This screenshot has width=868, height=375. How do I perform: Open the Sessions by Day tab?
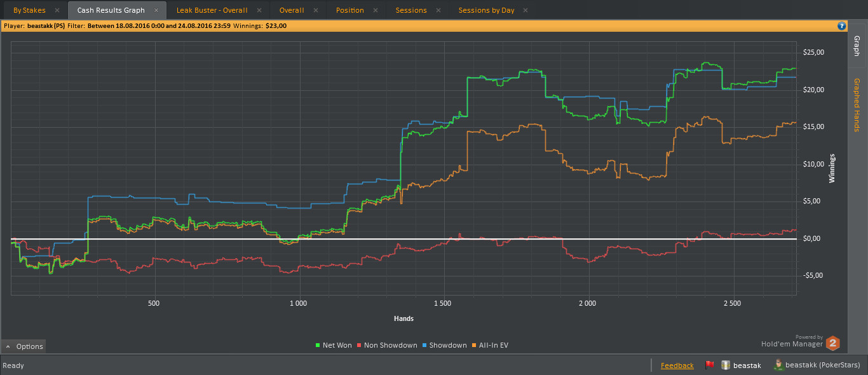tap(486, 10)
